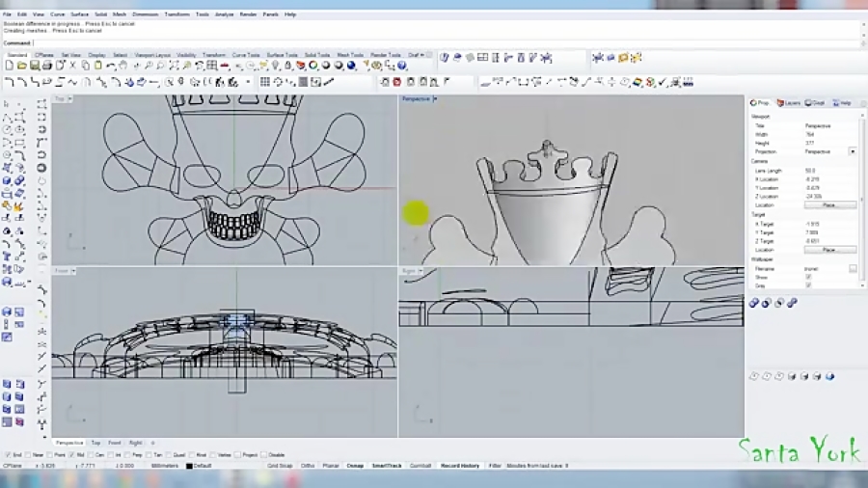
Task: Open the Default layer selector in status bar
Action: click(203, 466)
